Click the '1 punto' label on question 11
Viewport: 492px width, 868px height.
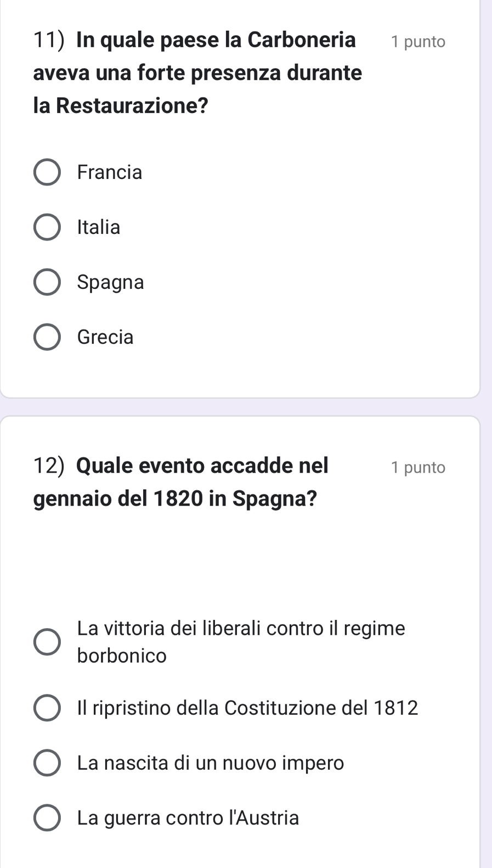pyautogui.click(x=418, y=42)
